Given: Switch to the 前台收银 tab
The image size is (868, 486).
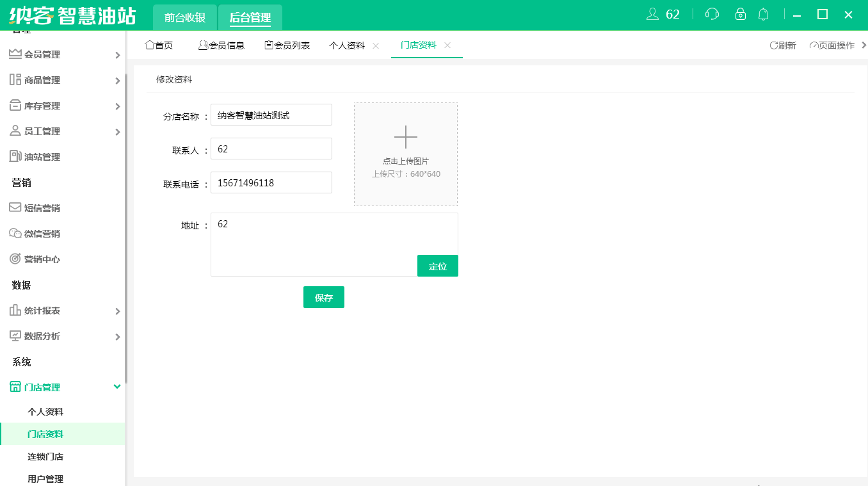Looking at the screenshot, I should [x=183, y=17].
